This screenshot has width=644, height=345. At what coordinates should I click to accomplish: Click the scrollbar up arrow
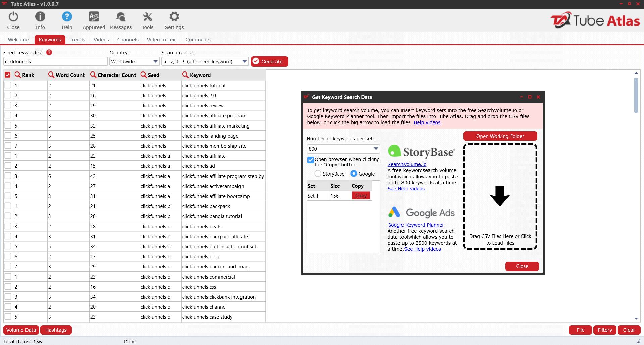pyautogui.click(x=636, y=73)
